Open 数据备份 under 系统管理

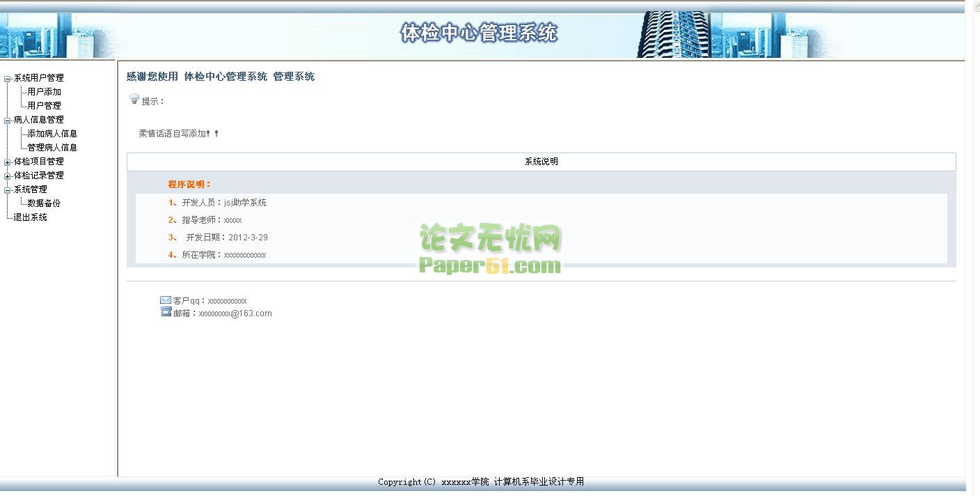click(x=44, y=203)
